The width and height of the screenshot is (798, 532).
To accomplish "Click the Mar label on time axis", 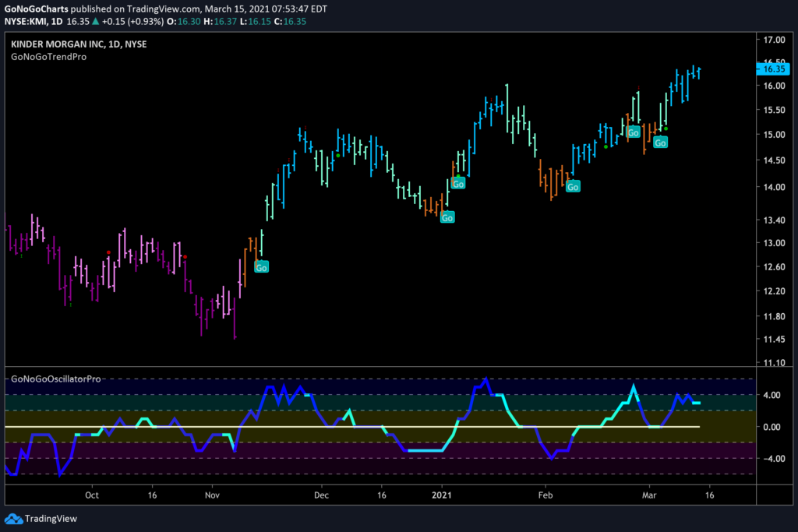I will click(x=649, y=495).
